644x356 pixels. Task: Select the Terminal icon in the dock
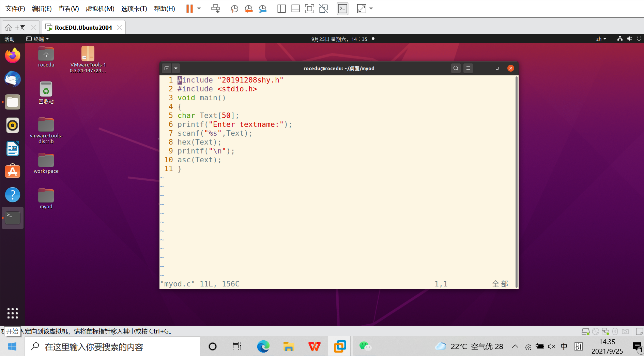[x=13, y=218]
